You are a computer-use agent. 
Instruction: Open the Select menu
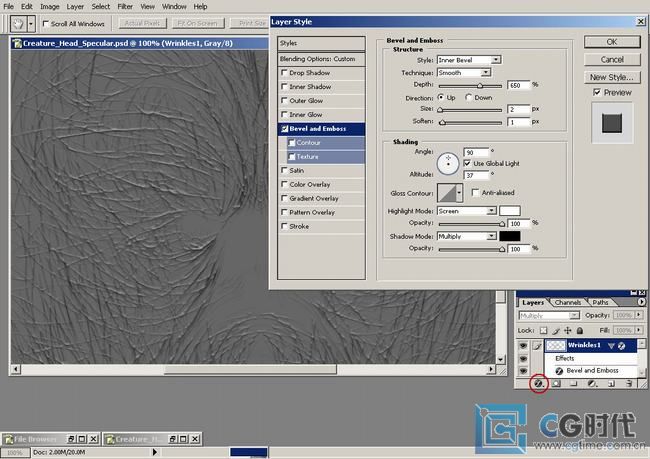[x=101, y=7]
